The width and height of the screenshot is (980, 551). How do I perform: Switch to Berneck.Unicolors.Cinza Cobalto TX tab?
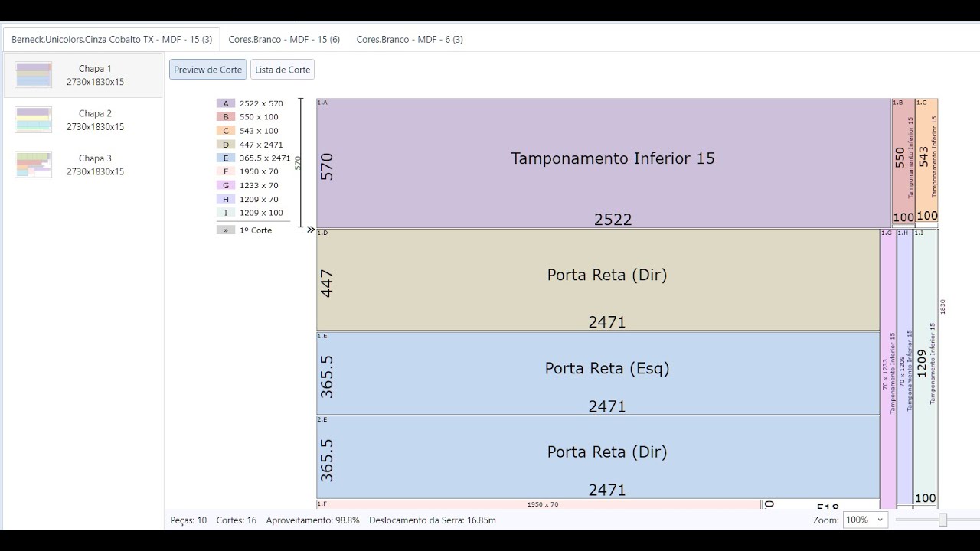(x=112, y=39)
